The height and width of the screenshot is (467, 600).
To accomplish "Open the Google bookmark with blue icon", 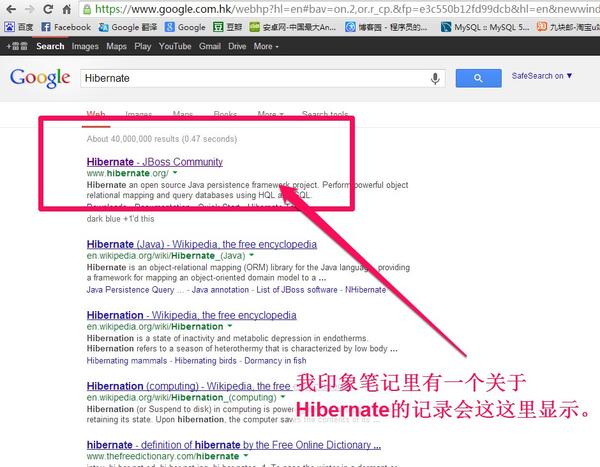I will 185,27.
